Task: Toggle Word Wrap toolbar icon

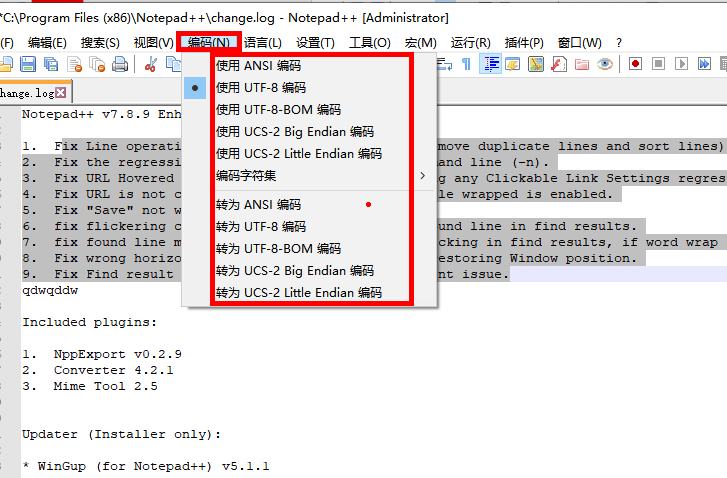Action: (445, 64)
